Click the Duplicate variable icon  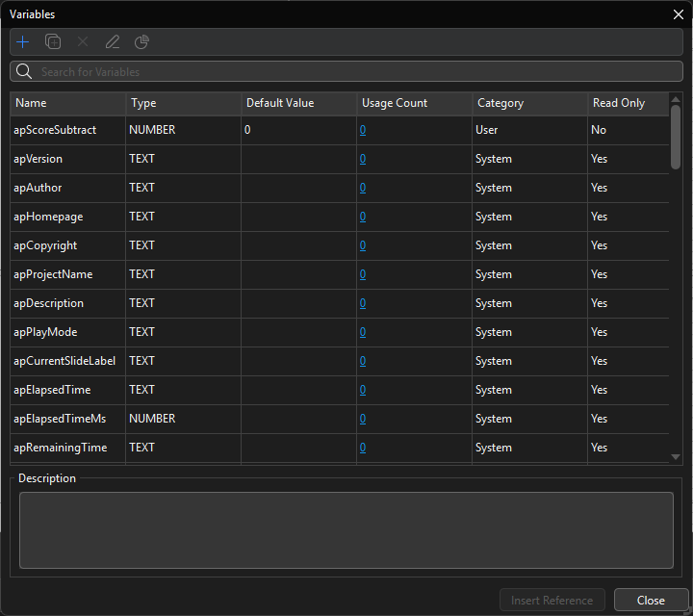[53, 42]
